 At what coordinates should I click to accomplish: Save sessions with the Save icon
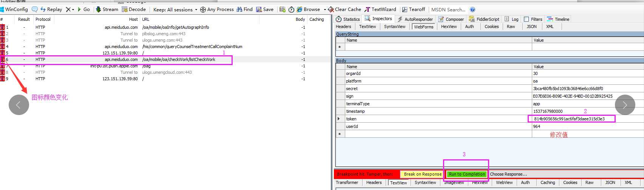coord(265,9)
